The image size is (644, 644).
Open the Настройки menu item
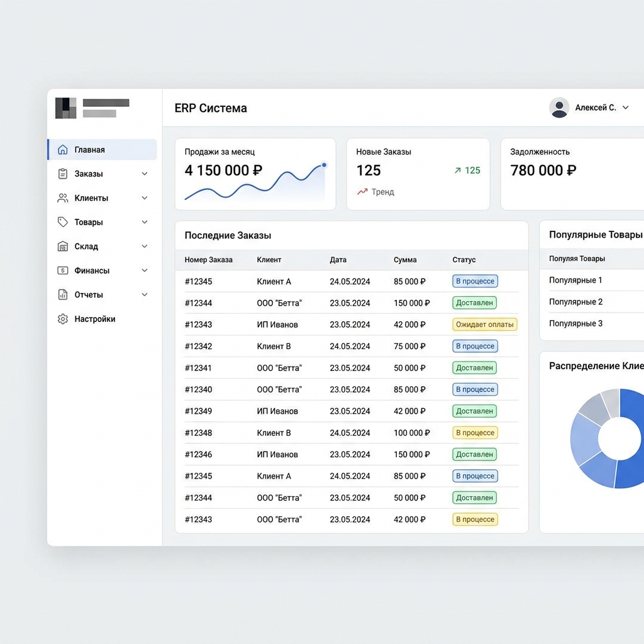pos(103,319)
